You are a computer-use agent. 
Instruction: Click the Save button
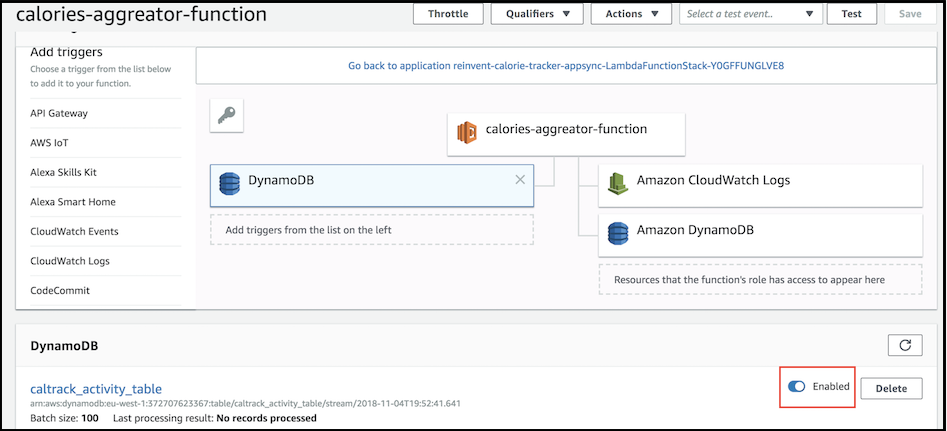[910, 14]
